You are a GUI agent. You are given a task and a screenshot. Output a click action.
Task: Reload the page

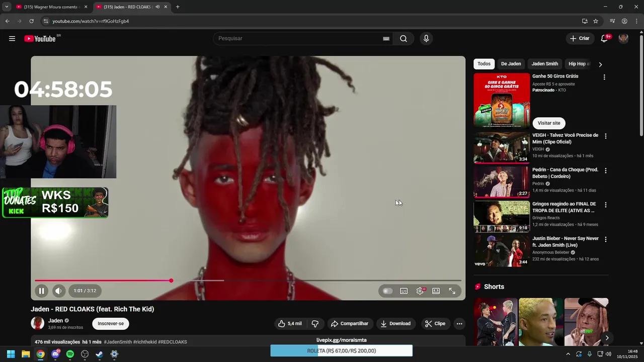pos(31,21)
